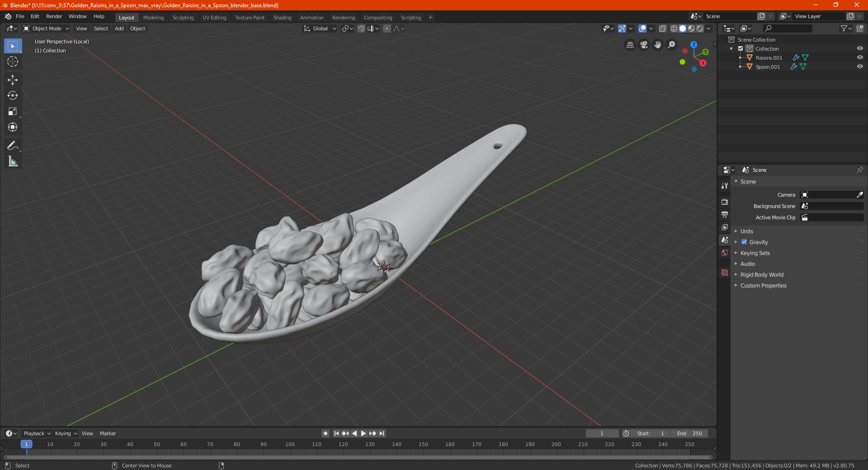Toggle auto keying record button
The width and height of the screenshot is (868, 470).
[x=325, y=433]
